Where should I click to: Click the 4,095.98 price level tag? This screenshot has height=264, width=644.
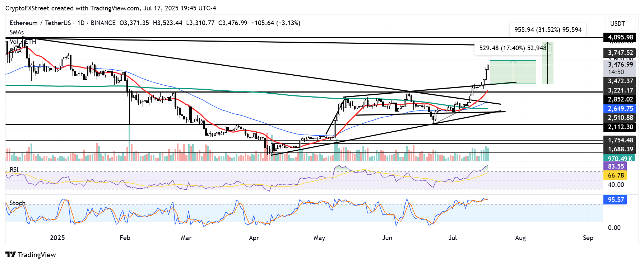(x=620, y=37)
